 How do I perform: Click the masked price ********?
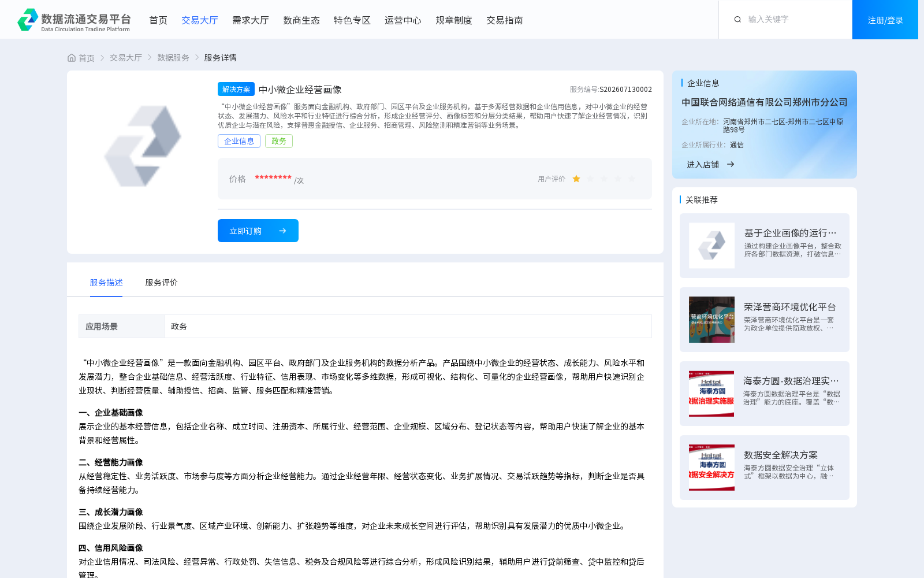tap(273, 178)
